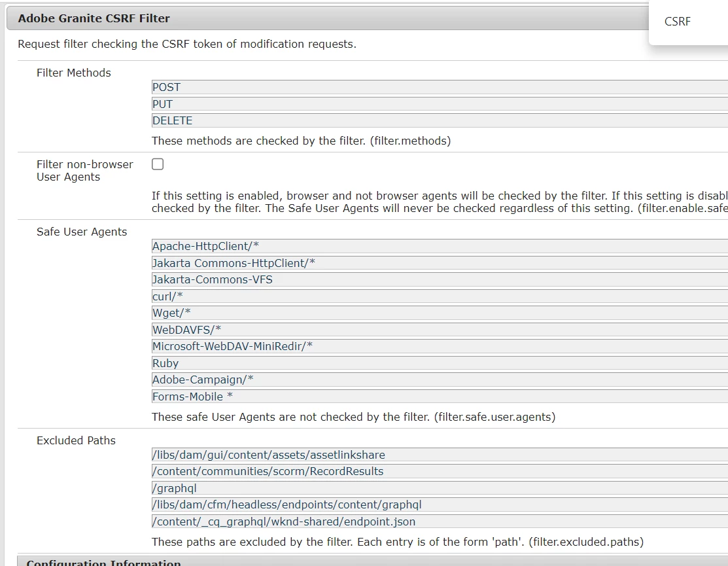Edit the curl/* safe user agent field
This screenshot has height=566, width=728.
440,296
